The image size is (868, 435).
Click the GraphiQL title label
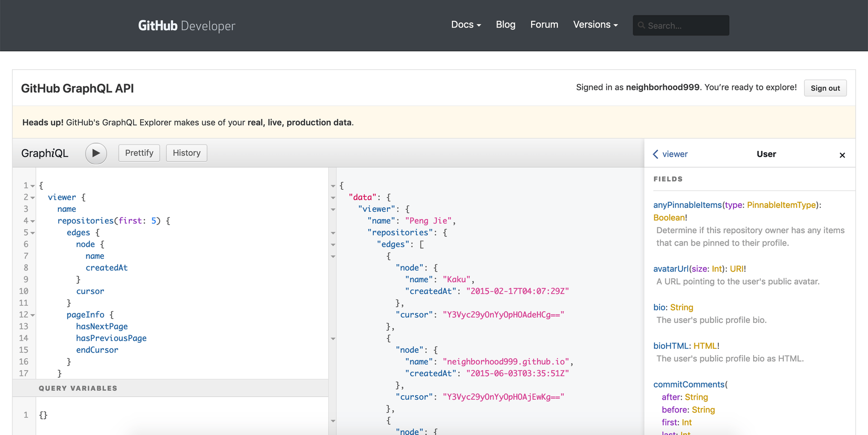click(45, 153)
